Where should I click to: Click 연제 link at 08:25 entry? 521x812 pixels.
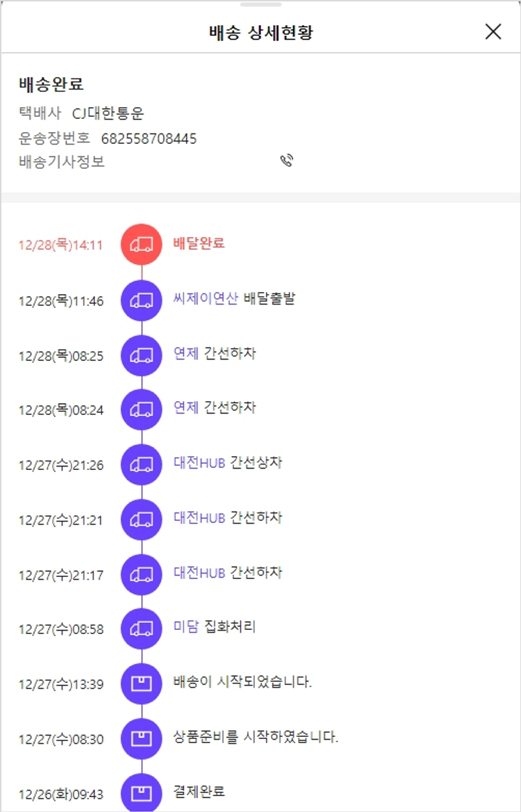click(185, 354)
